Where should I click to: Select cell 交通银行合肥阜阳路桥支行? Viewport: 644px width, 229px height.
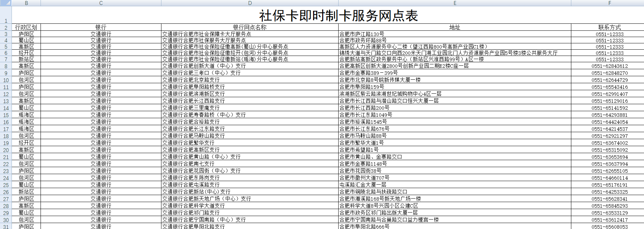pos(250,87)
